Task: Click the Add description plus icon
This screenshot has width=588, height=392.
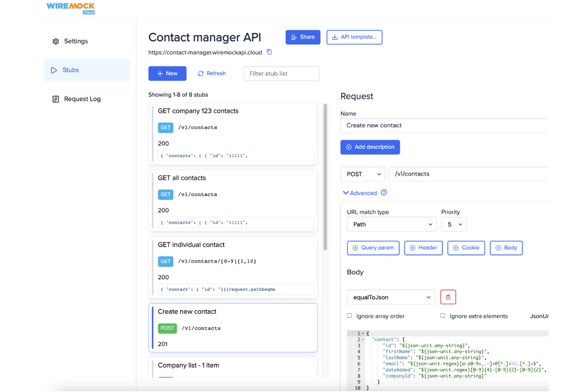Action: 348,147
